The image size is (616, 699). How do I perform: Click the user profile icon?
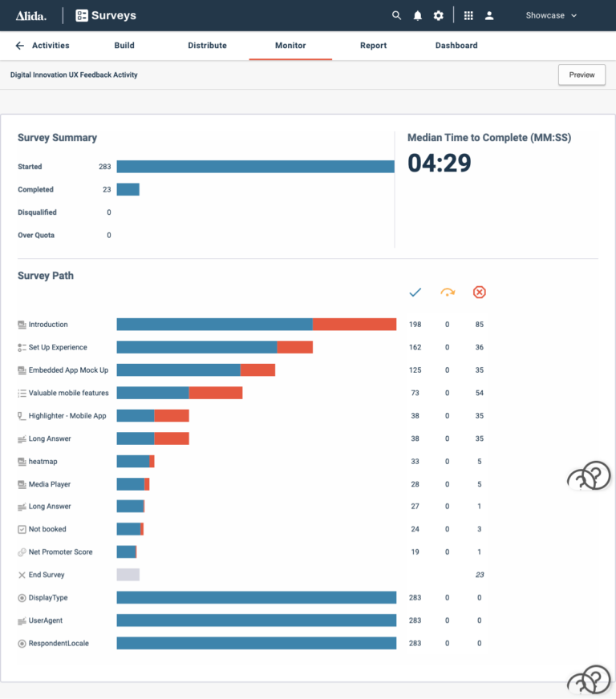(x=489, y=15)
